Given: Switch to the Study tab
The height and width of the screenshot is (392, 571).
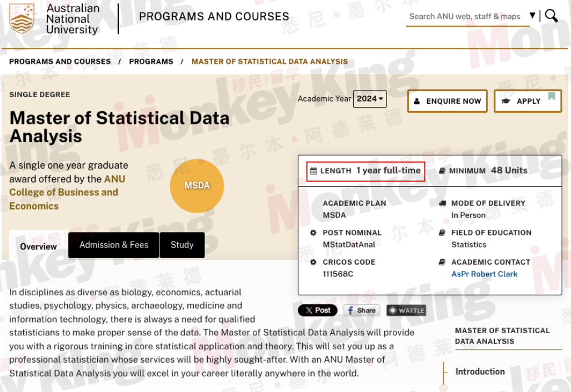Looking at the screenshot, I should [182, 245].
